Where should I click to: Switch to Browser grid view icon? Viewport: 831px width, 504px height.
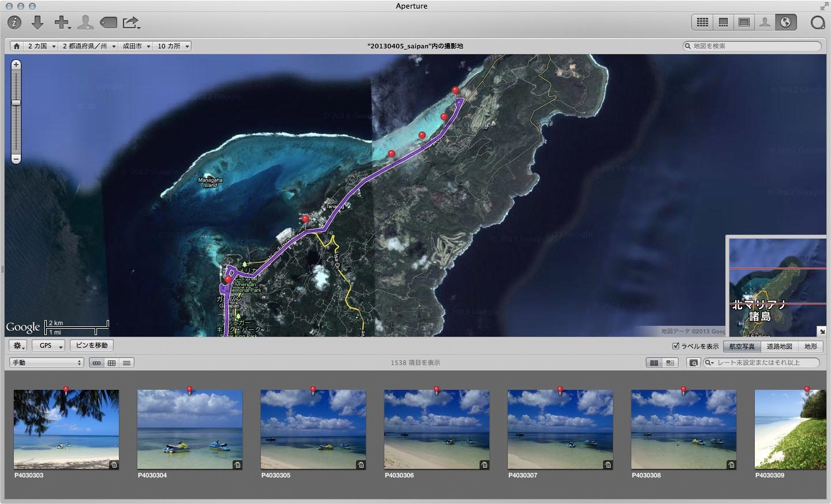tap(702, 22)
